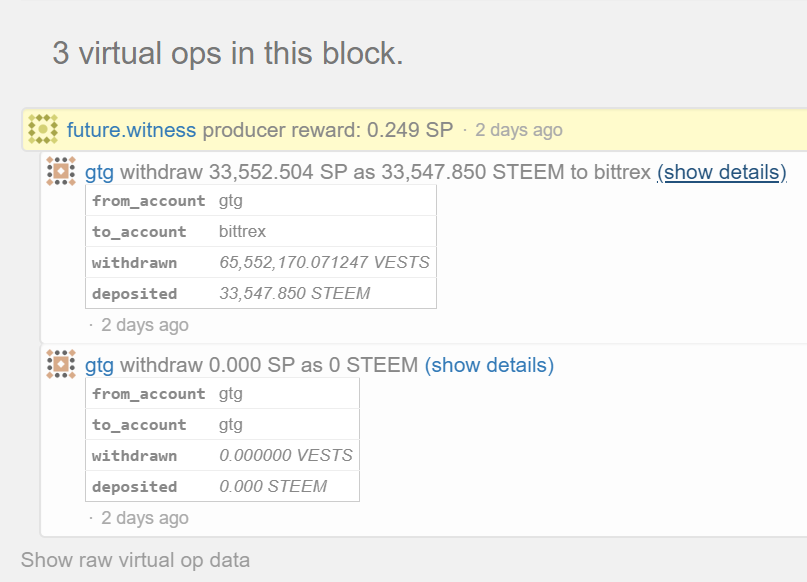
Task: Click the 3 virtual ops heading
Action: tap(227, 53)
